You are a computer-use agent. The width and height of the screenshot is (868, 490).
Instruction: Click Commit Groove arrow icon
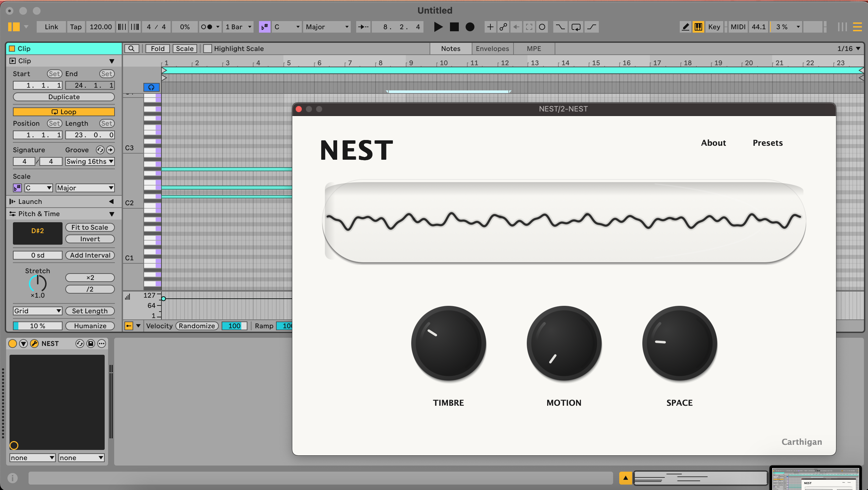tap(110, 150)
